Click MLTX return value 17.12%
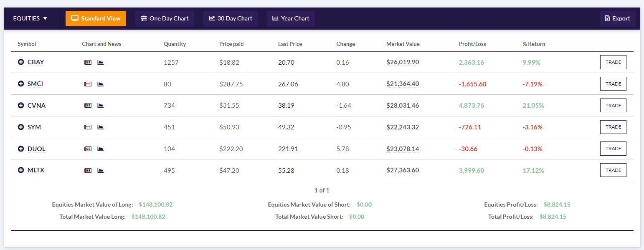644x250 pixels. 533,170
